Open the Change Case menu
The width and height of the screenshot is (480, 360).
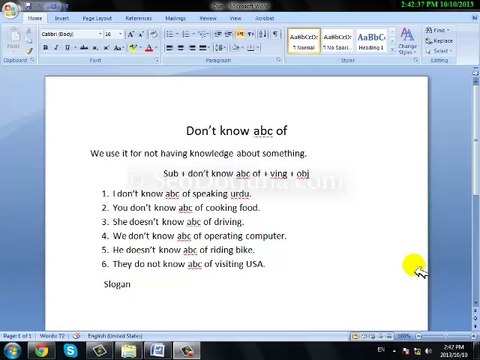[118, 48]
